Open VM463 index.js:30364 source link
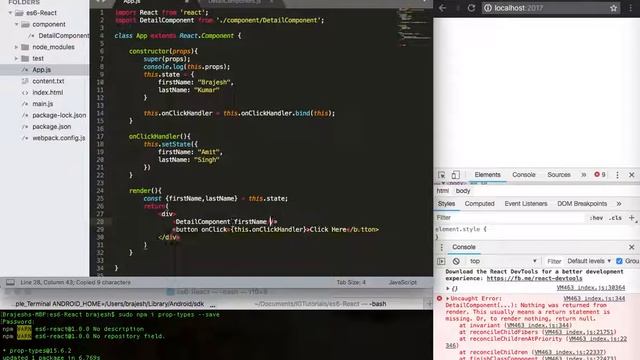 tap(591, 288)
